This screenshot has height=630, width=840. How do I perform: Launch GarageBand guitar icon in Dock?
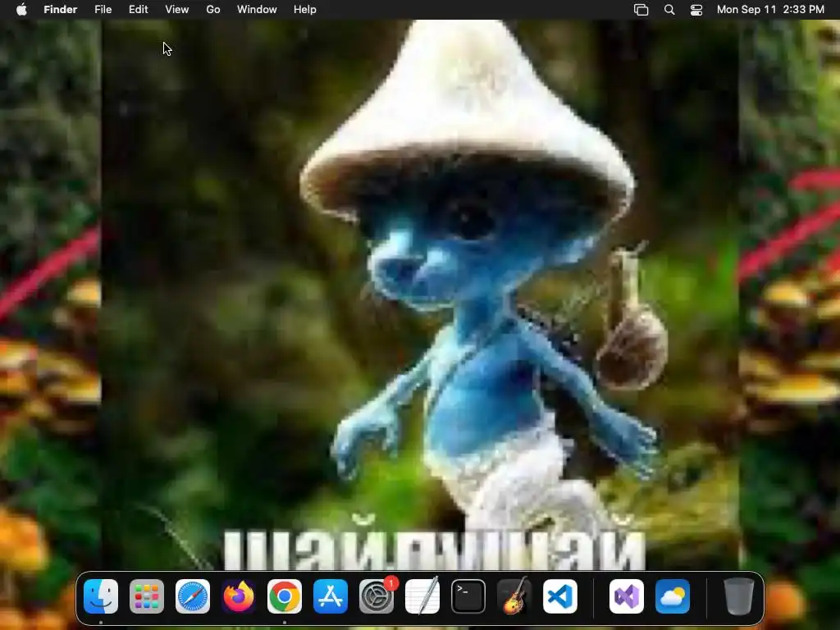tap(514, 596)
